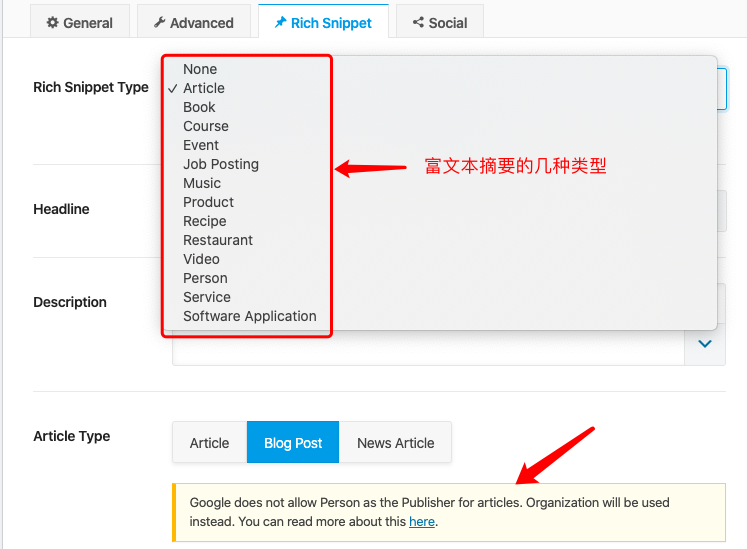The width and height of the screenshot is (747, 549).
Task: Click the pin icon on Rich Snippet tab
Action: tap(281, 22)
